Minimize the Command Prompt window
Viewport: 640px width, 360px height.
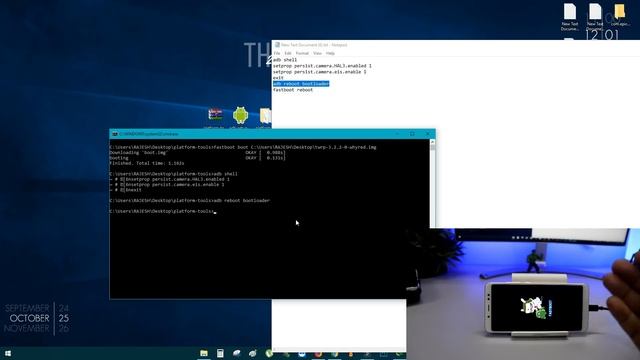click(x=397, y=134)
